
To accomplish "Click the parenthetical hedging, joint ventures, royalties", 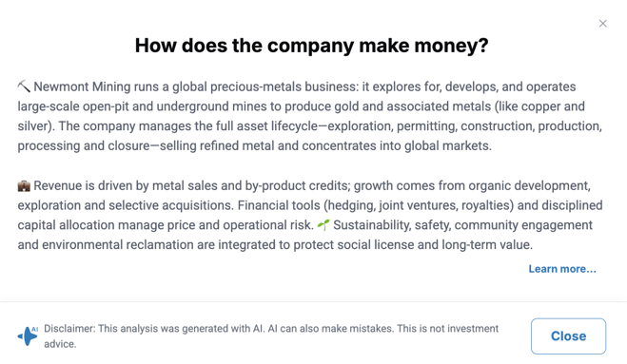I will [419, 205].
